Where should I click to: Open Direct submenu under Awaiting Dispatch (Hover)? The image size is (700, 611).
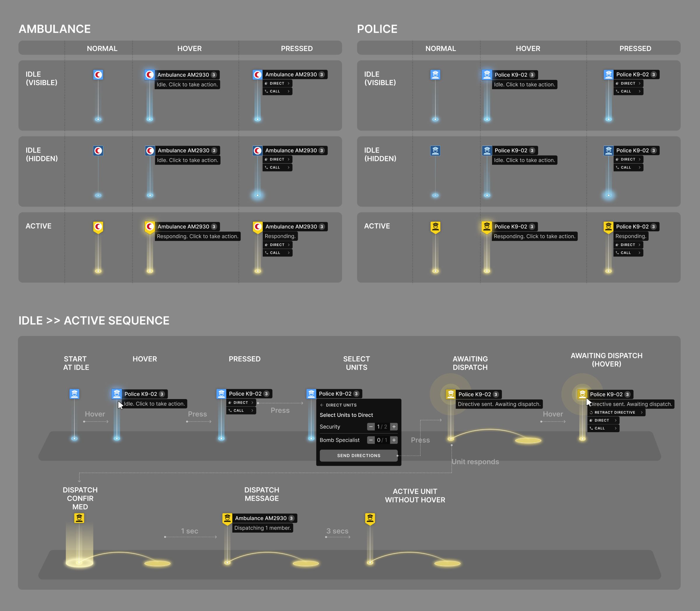(x=603, y=420)
